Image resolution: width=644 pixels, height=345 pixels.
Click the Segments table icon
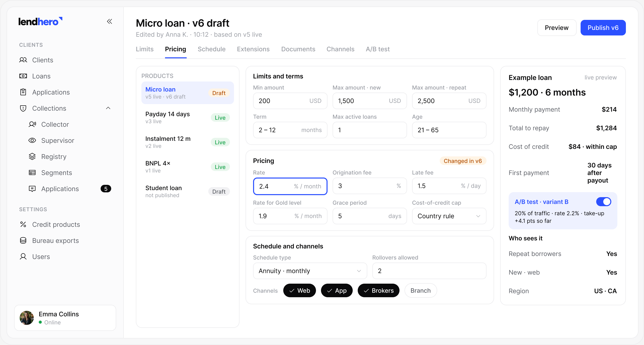pos(32,173)
